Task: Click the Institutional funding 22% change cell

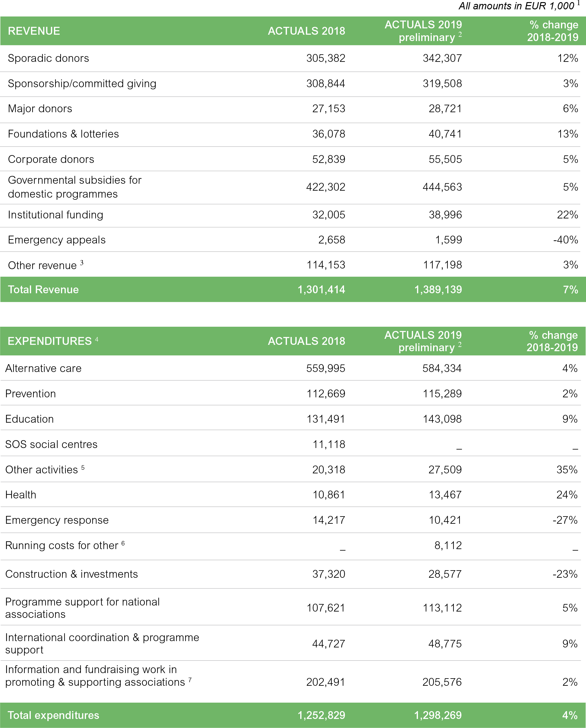Action: pyautogui.click(x=567, y=215)
